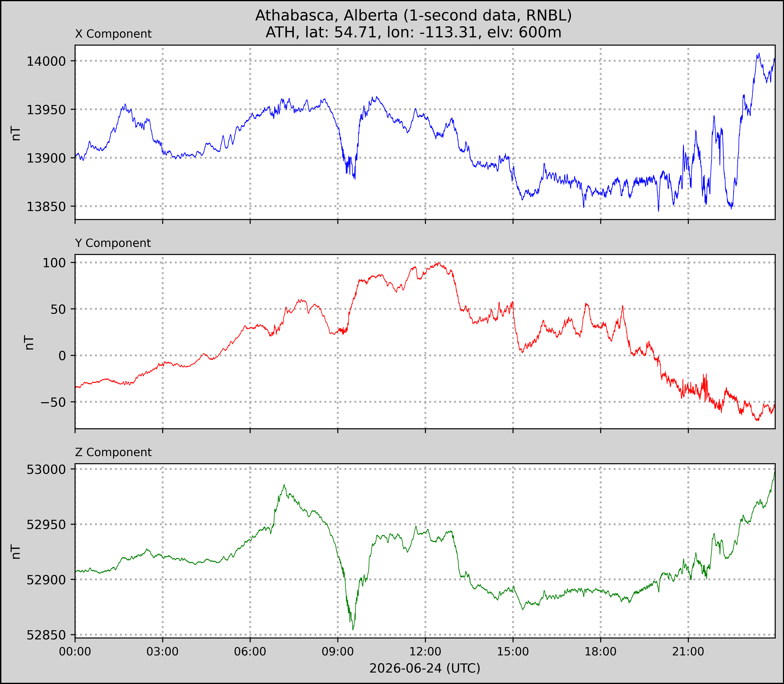Click the 'Y Component' panel label
This screenshot has width=784, height=684.
[x=113, y=243]
